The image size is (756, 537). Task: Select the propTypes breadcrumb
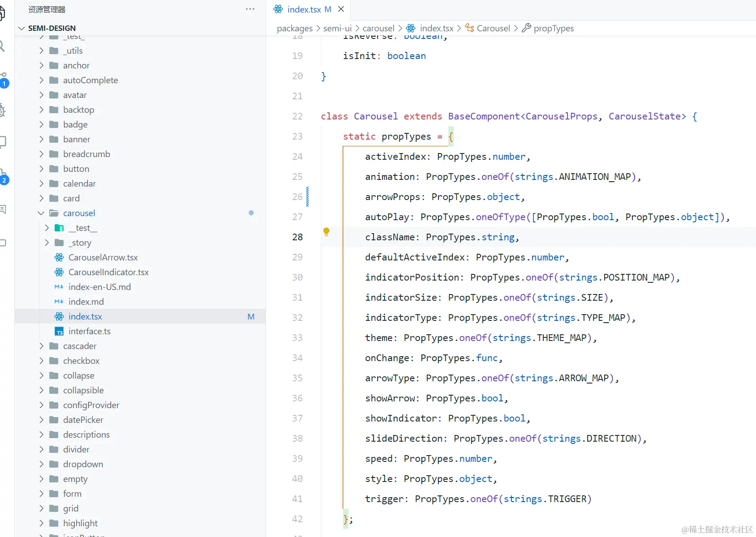coord(554,28)
